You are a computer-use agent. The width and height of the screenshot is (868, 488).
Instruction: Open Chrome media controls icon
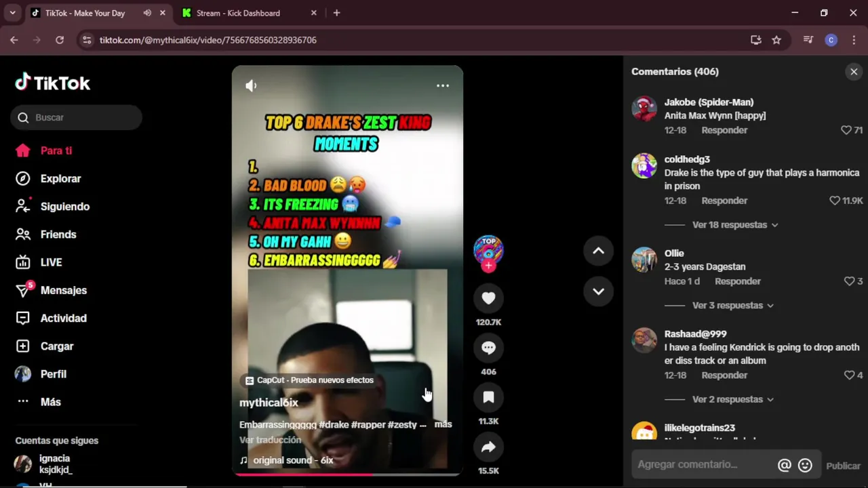pos(808,40)
